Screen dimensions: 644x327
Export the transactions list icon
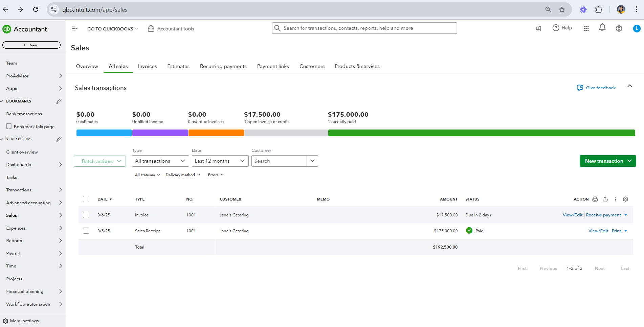click(x=605, y=199)
